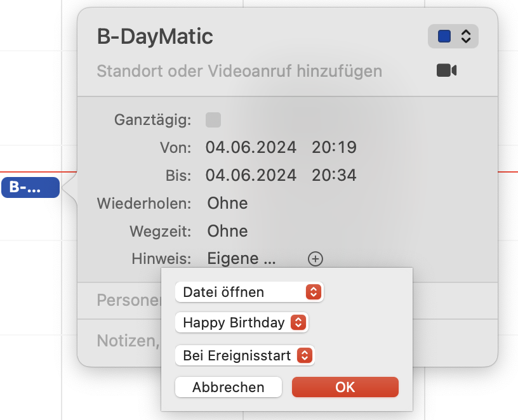Select the blue B-... calendar event

pos(30,188)
